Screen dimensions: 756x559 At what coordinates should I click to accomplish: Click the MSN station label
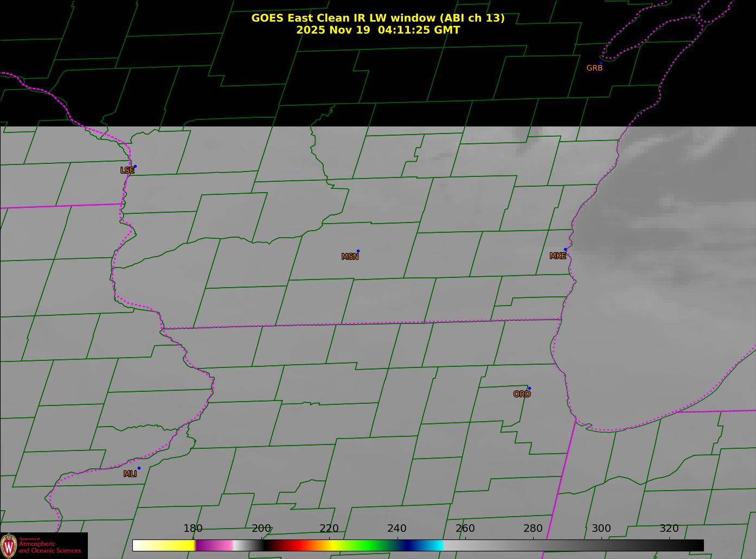pos(350,257)
